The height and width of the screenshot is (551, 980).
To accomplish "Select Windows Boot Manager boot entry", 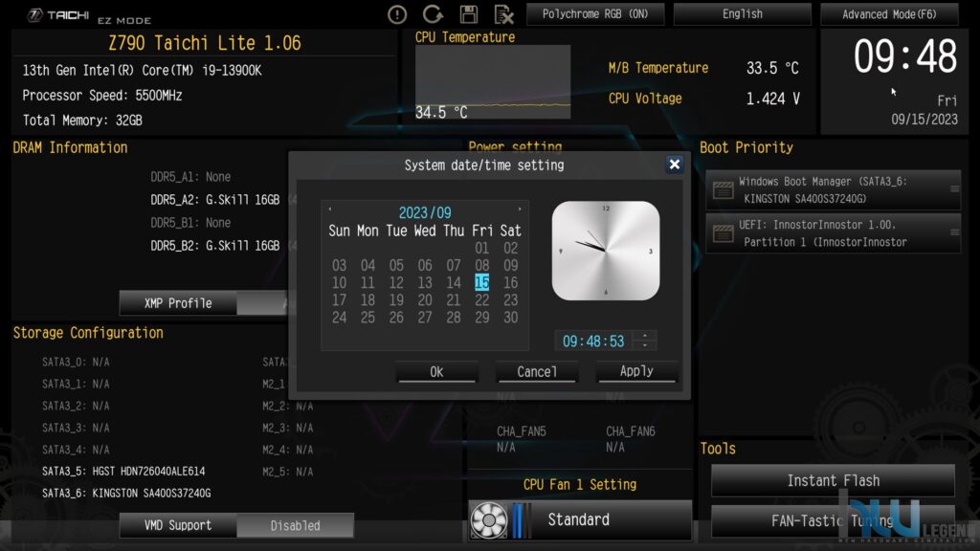I will coord(834,190).
